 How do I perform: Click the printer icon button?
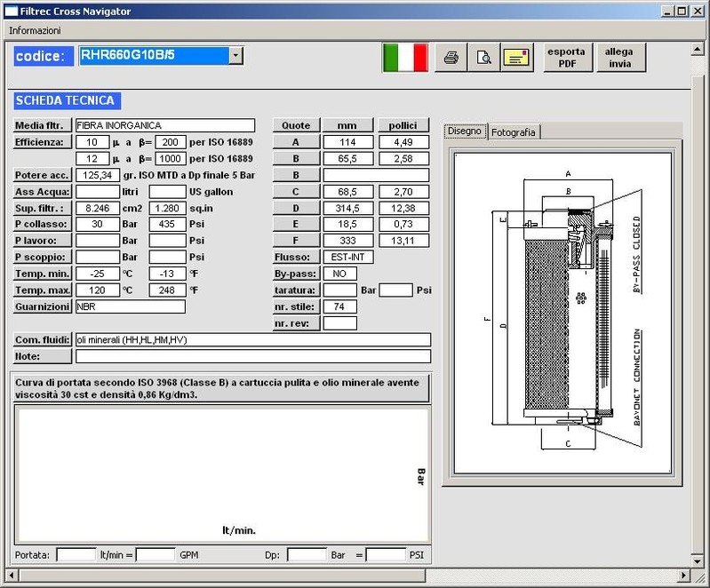tap(451, 58)
